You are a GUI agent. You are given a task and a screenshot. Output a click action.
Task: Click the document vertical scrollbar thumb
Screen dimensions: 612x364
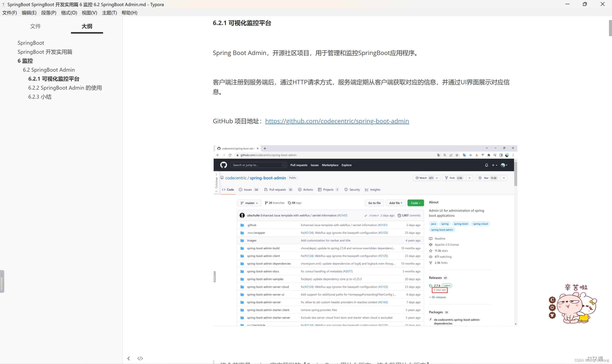click(x=610, y=28)
